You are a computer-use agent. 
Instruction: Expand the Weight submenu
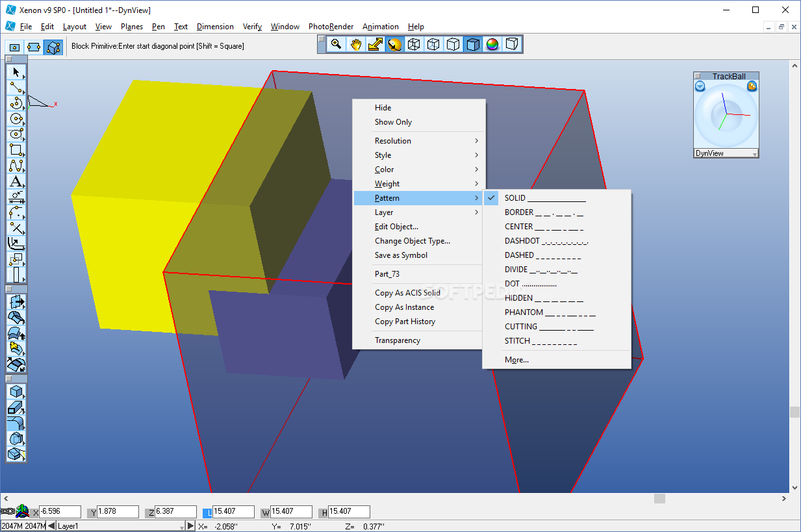tap(426, 184)
